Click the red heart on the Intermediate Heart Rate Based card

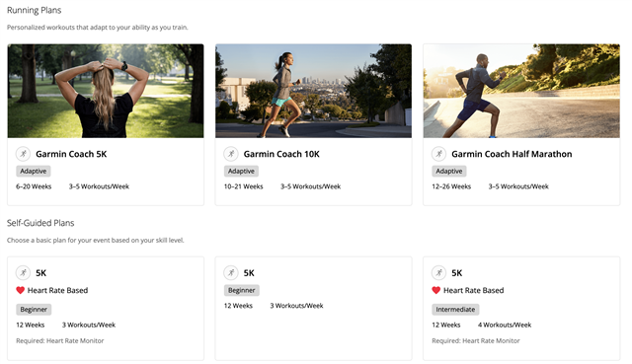[436, 290]
